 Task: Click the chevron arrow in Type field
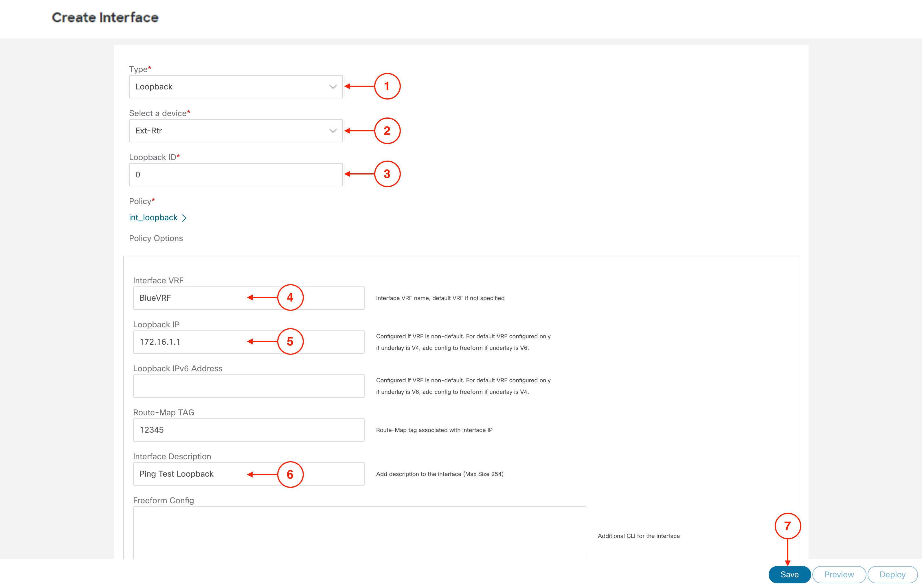pyautogui.click(x=333, y=87)
